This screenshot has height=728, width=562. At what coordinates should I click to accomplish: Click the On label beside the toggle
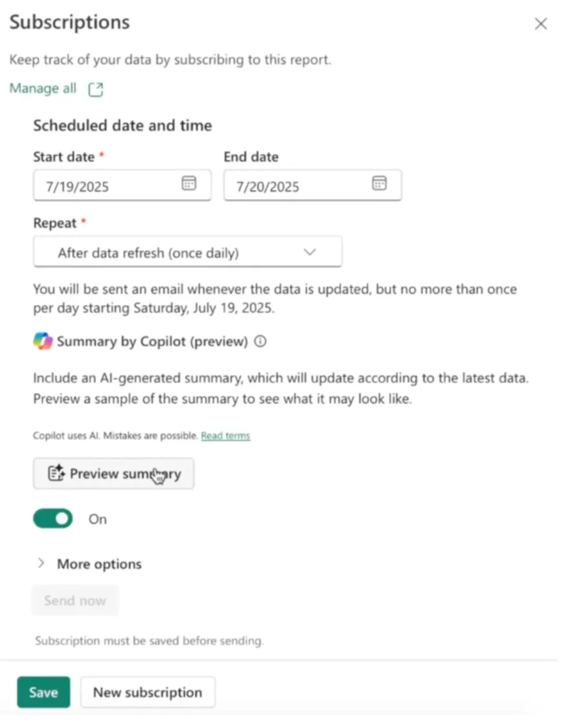(x=97, y=519)
